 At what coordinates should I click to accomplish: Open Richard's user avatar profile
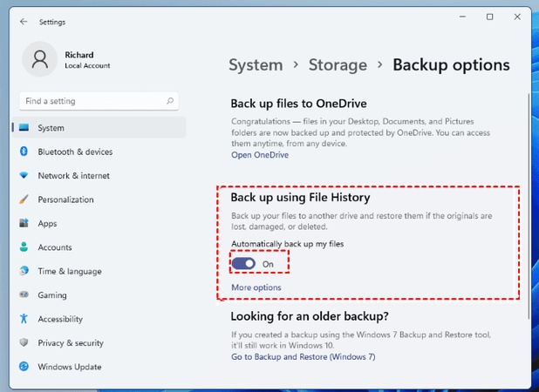(x=40, y=59)
